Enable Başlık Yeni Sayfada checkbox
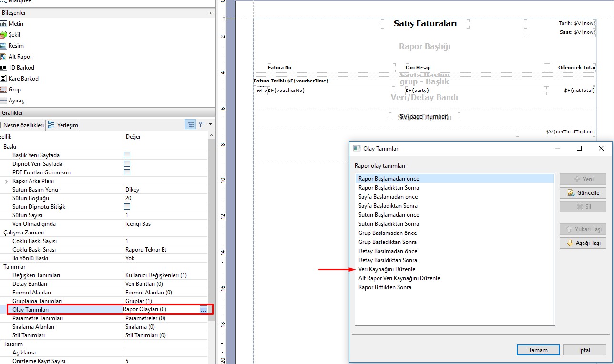 click(127, 155)
